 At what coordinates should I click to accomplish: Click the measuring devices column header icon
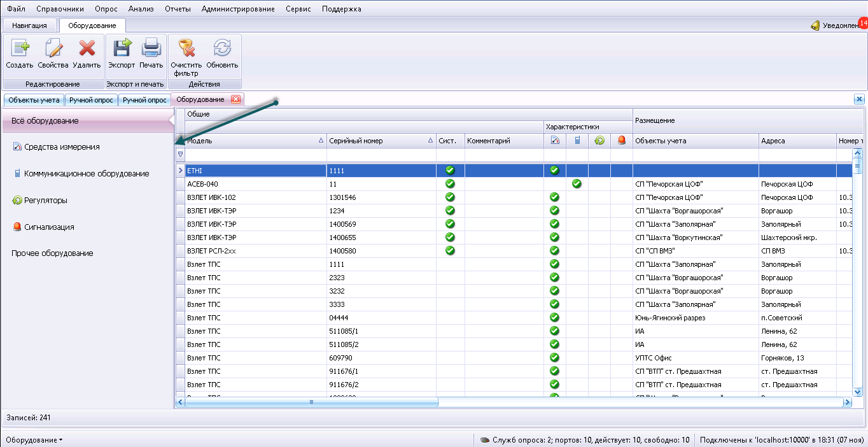554,141
